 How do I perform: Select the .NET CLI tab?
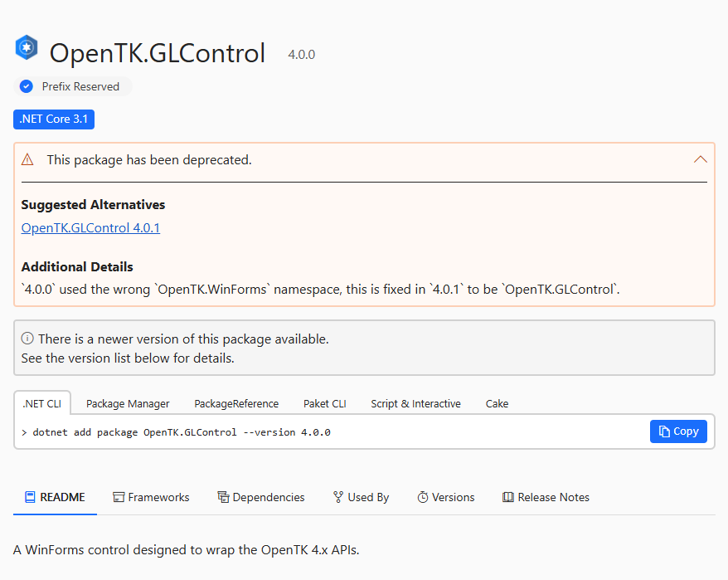coord(42,403)
